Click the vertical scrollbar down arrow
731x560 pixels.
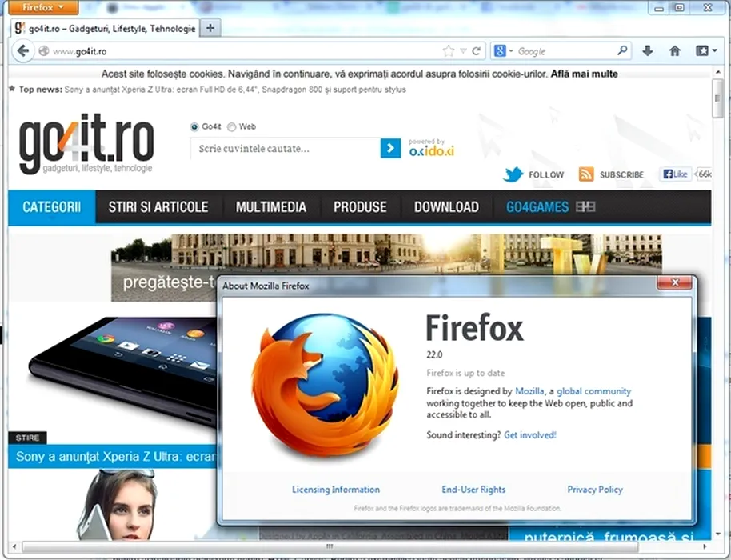click(x=717, y=534)
